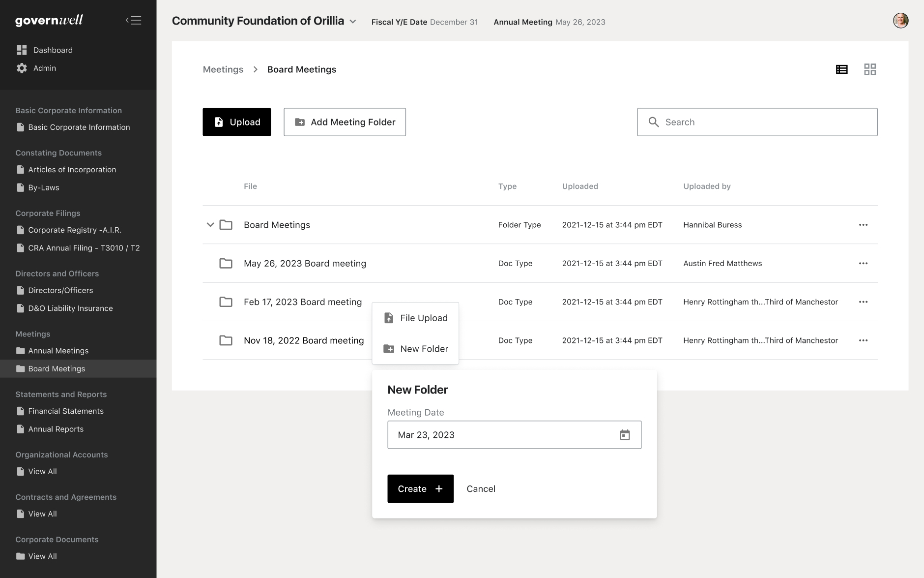Collapse the sidebar using the menu icon
924x578 pixels.
pyautogui.click(x=133, y=20)
